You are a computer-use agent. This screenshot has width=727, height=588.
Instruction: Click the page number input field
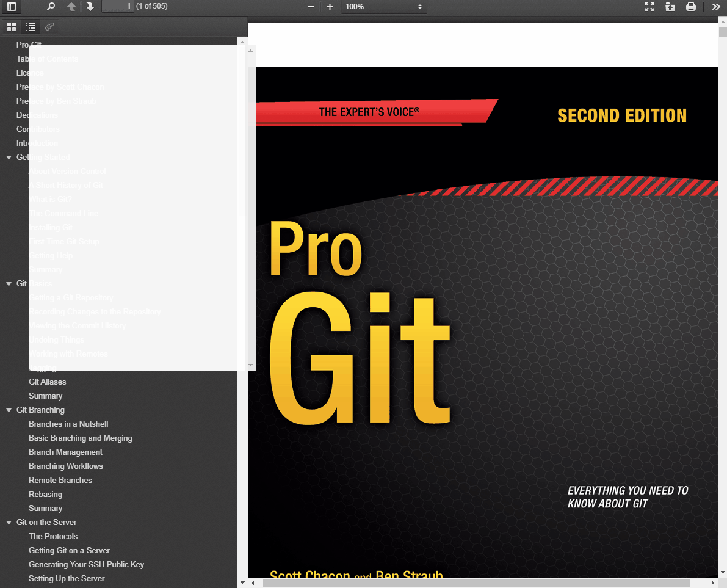click(x=117, y=7)
